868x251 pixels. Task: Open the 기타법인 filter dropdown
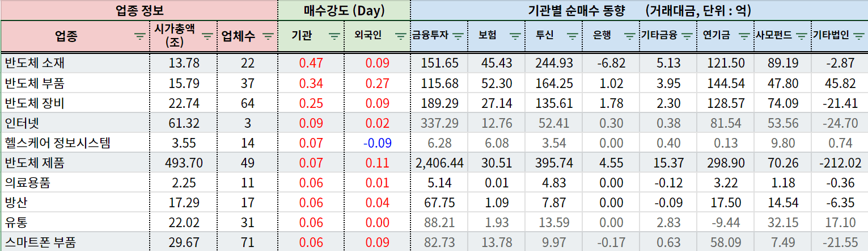coord(858,36)
